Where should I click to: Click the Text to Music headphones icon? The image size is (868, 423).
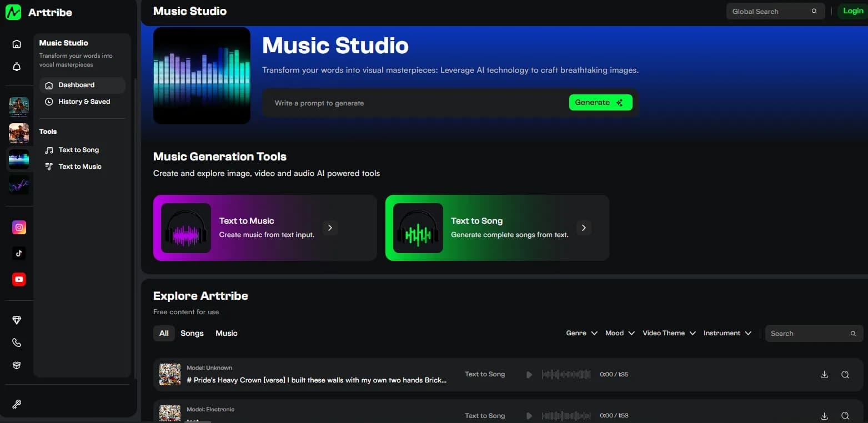click(186, 228)
